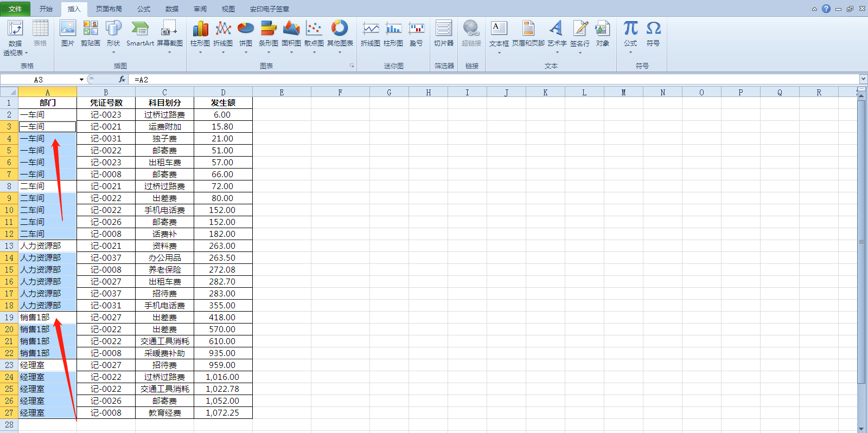868x433 pixels.
Task: Open the 文件 (File) tab
Action: [x=15, y=9]
